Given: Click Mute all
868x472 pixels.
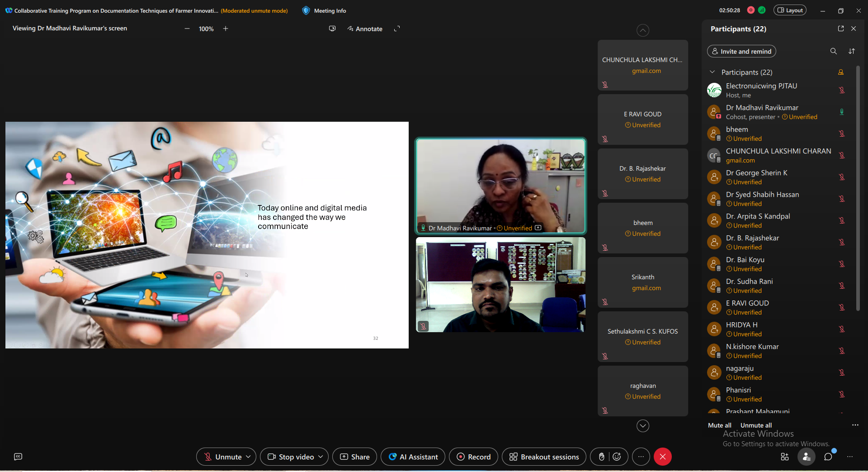Looking at the screenshot, I should (x=719, y=425).
